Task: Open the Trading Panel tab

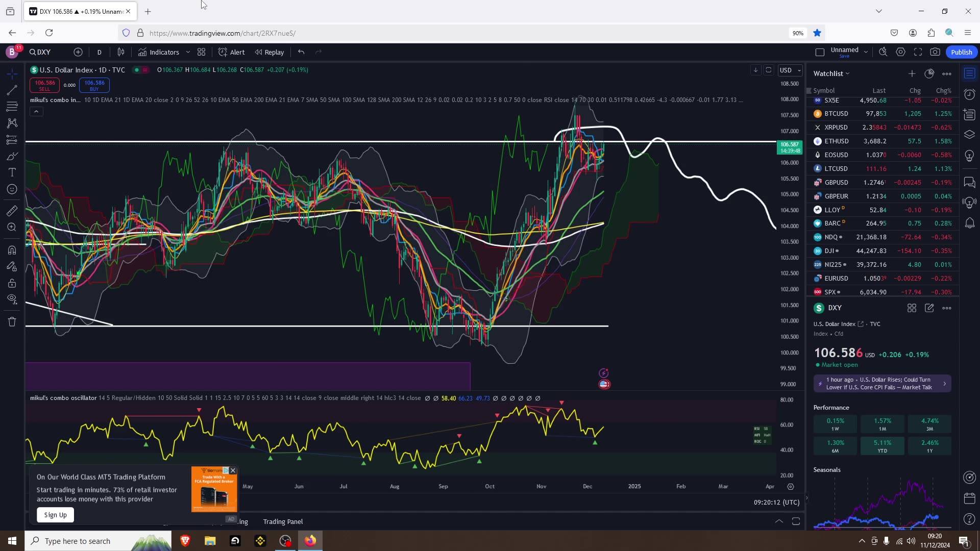Action: pos(283,521)
